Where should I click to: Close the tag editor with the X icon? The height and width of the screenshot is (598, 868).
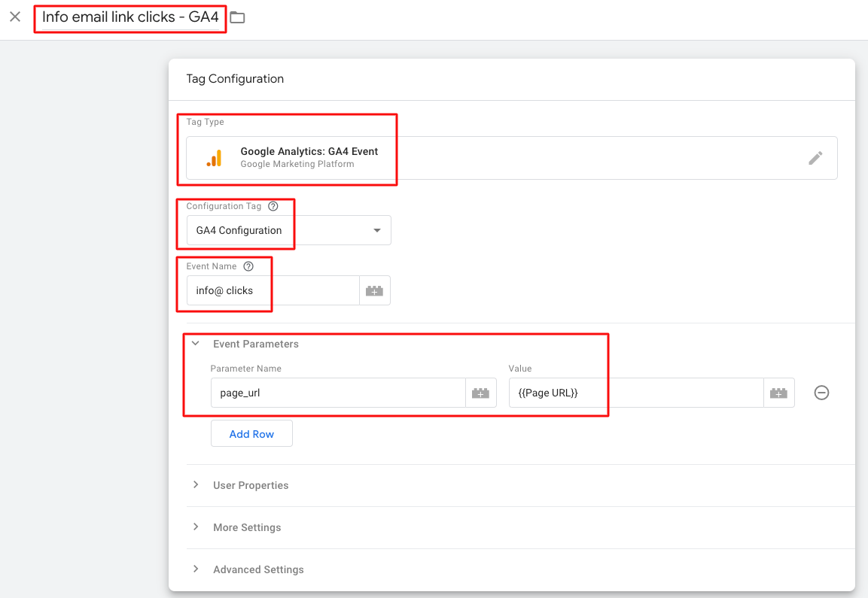pyautogui.click(x=15, y=17)
